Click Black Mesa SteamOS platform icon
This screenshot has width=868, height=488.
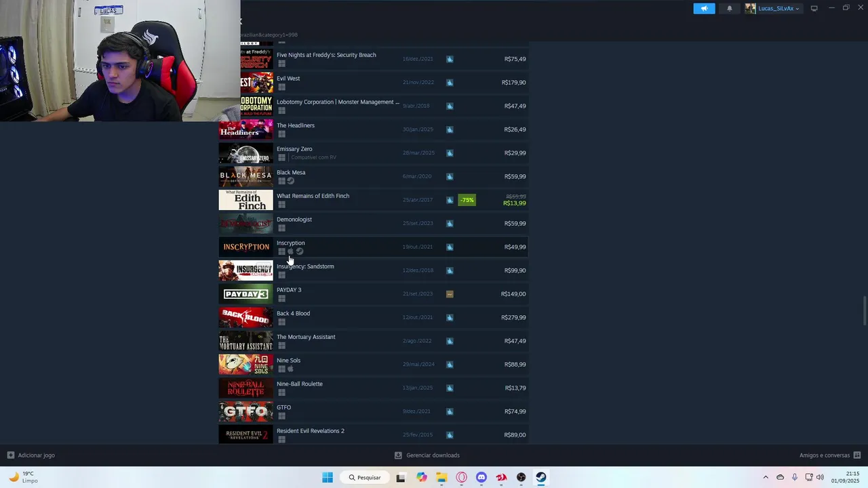point(291,181)
